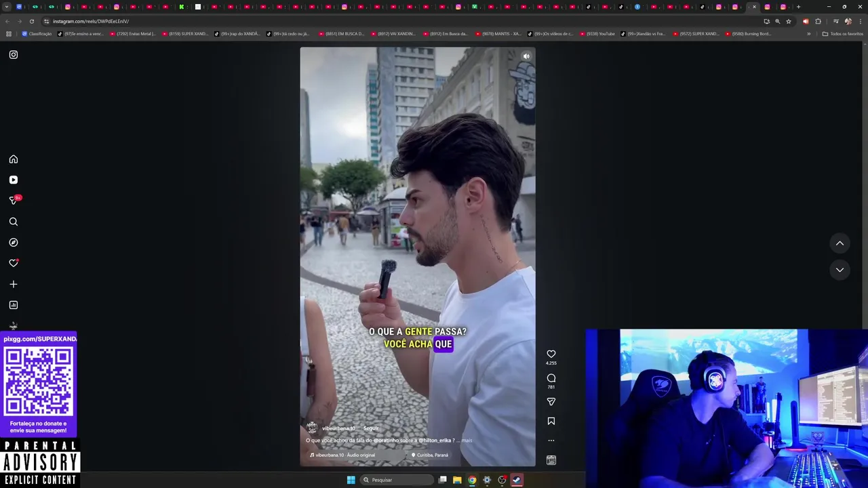
Task: Go to Instagram Home feed icon
Action: (14, 159)
